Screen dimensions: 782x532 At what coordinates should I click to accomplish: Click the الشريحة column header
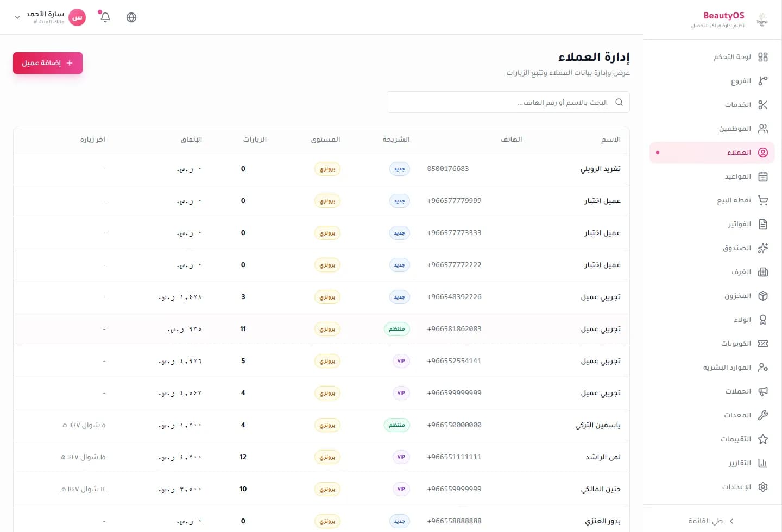[x=396, y=140]
